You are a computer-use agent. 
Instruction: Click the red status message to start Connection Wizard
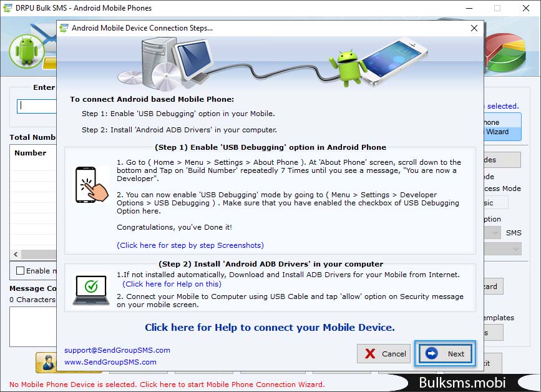click(167, 385)
